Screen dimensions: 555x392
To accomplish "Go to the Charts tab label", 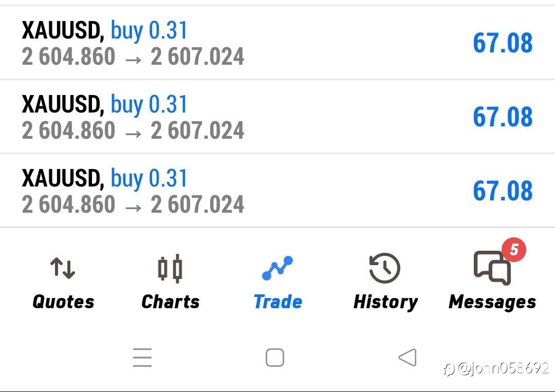I will pos(170,302).
